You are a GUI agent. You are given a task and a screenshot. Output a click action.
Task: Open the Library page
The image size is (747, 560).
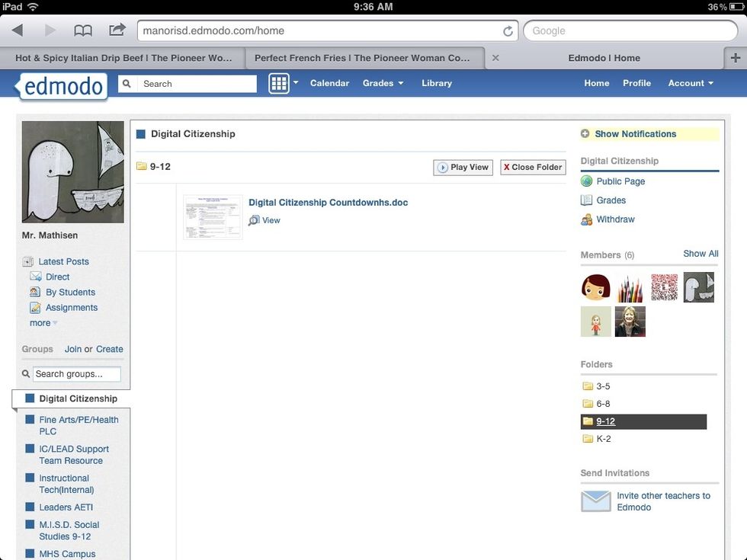click(436, 83)
